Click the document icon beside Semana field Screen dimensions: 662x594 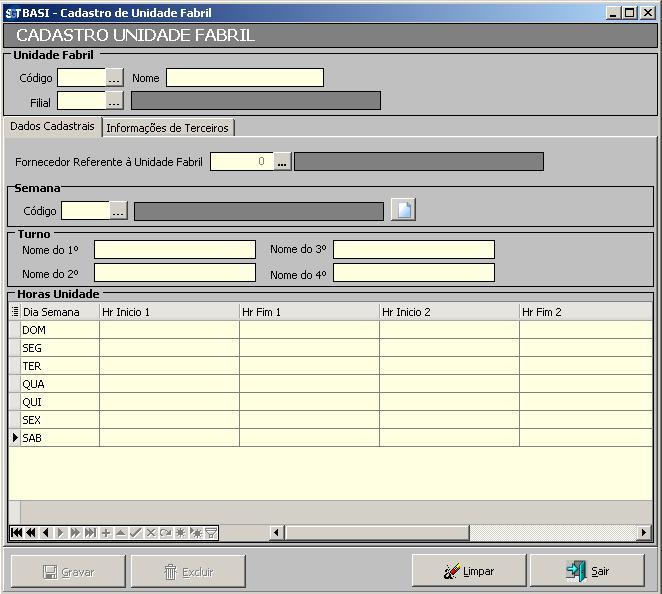coord(402,210)
